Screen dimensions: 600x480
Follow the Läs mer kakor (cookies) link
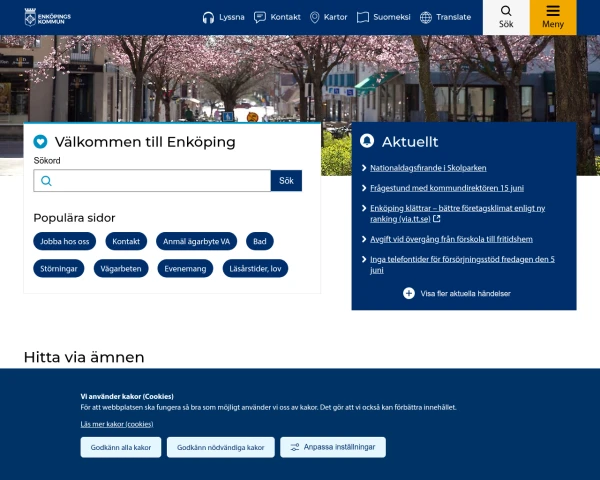click(x=117, y=424)
